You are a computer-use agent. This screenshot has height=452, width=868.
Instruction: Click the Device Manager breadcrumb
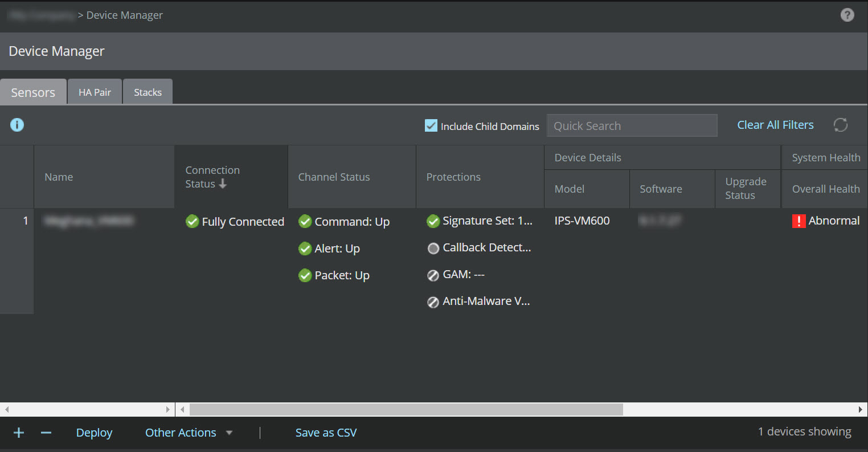click(125, 15)
